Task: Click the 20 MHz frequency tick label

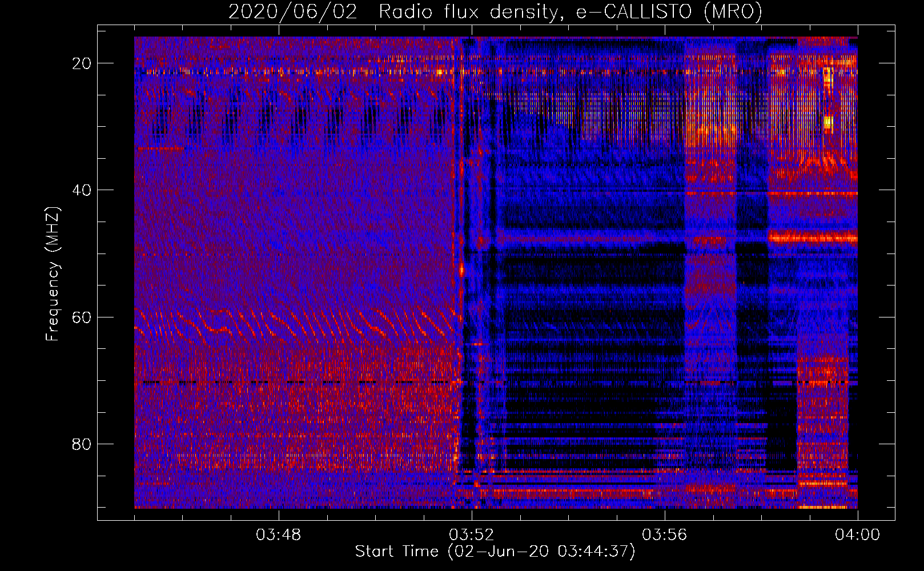Action: tap(82, 63)
